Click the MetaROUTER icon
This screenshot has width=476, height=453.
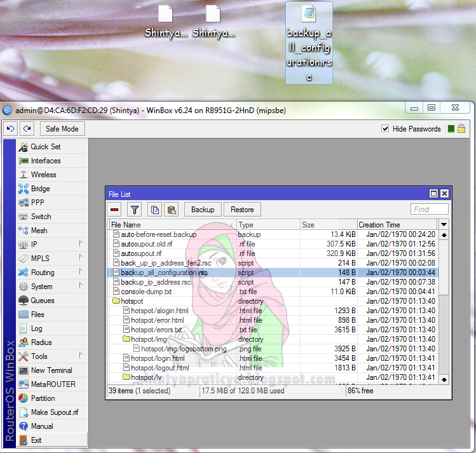[x=24, y=384]
